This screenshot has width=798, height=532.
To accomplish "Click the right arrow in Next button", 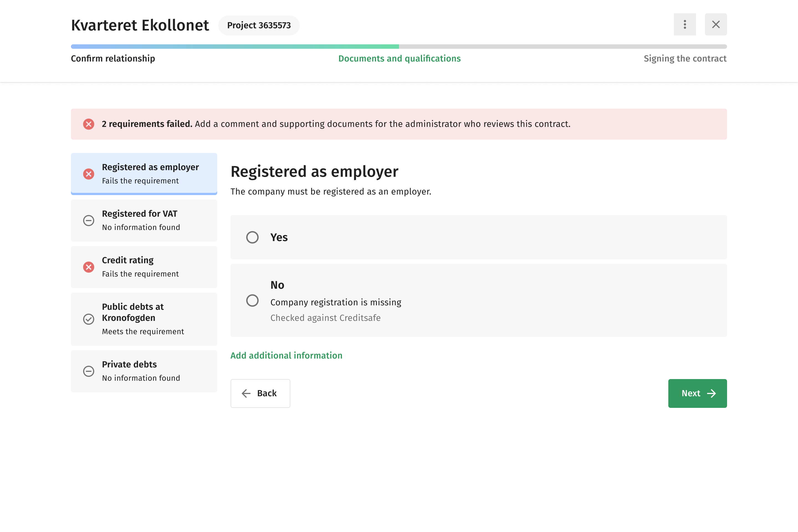I will click(712, 393).
